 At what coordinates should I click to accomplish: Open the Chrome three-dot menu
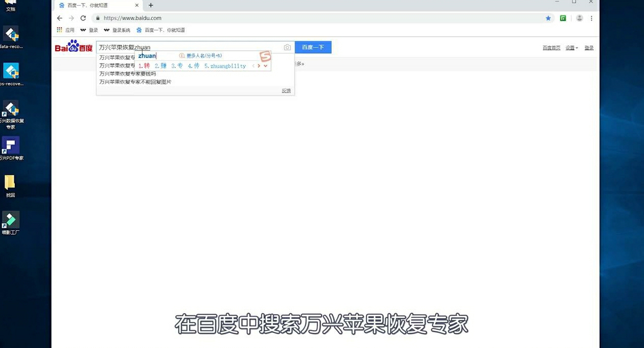(592, 18)
